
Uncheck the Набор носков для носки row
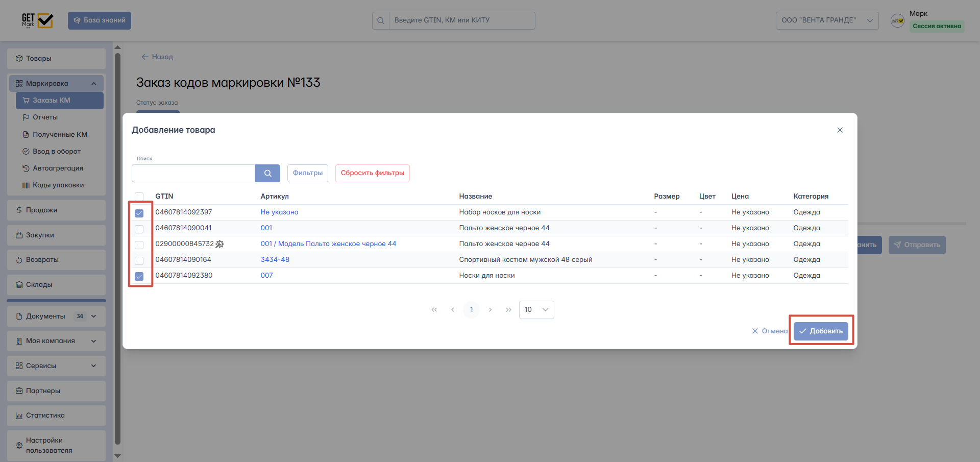[x=139, y=213]
